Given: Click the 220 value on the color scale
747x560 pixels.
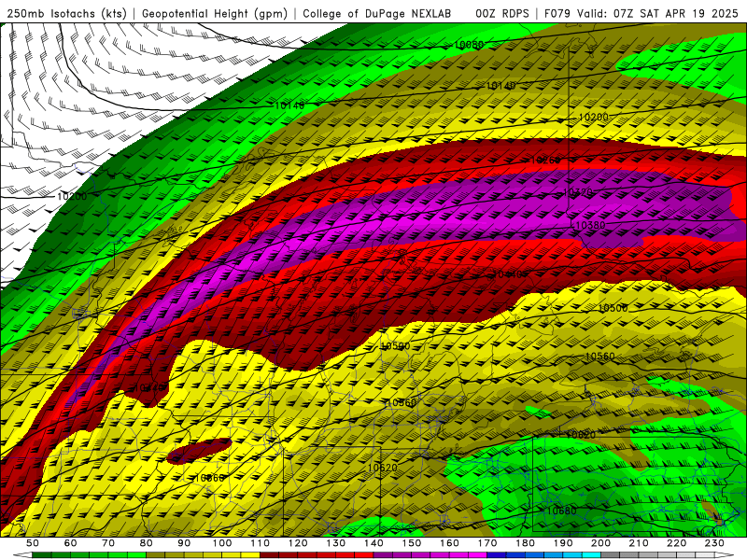Looking at the screenshot, I should 676,543.
